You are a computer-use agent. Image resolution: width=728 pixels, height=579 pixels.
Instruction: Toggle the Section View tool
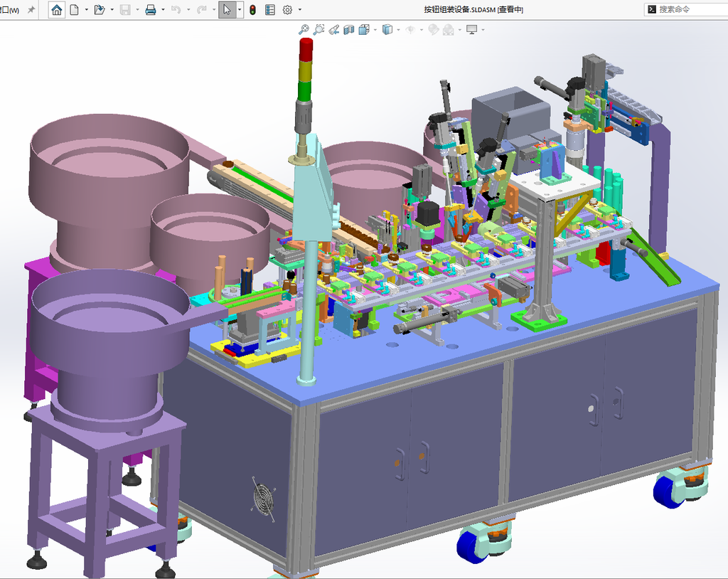click(348, 30)
